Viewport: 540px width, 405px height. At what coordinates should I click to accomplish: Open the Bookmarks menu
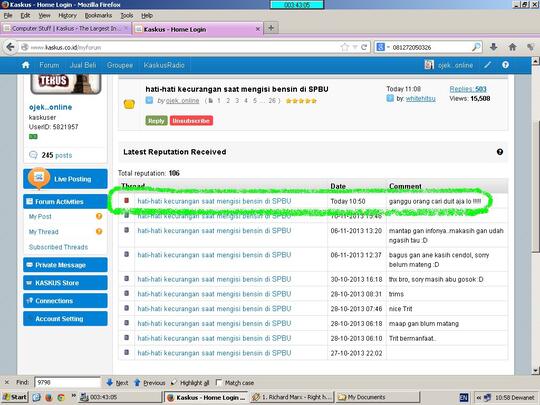pyautogui.click(x=98, y=15)
